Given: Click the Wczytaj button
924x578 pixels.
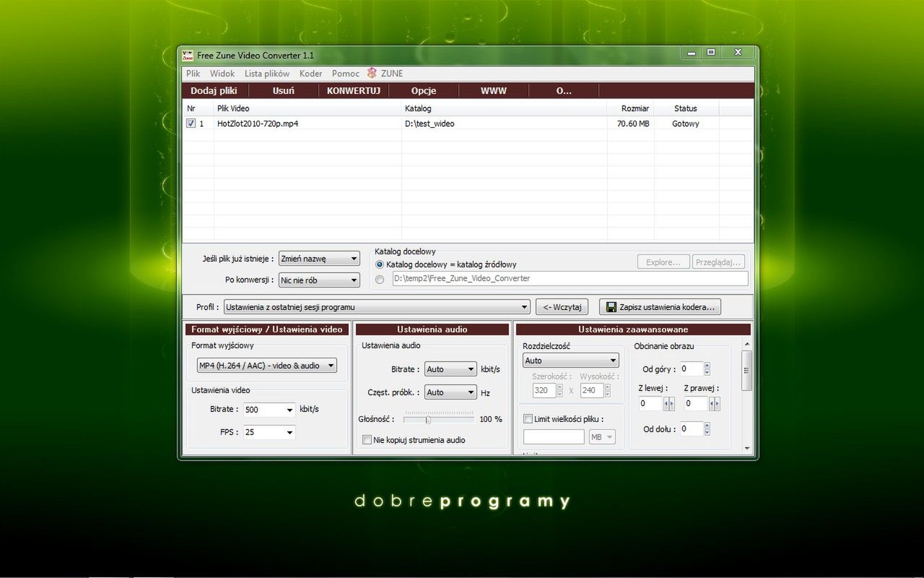Looking at the screenshot, I should coord(562,307).
